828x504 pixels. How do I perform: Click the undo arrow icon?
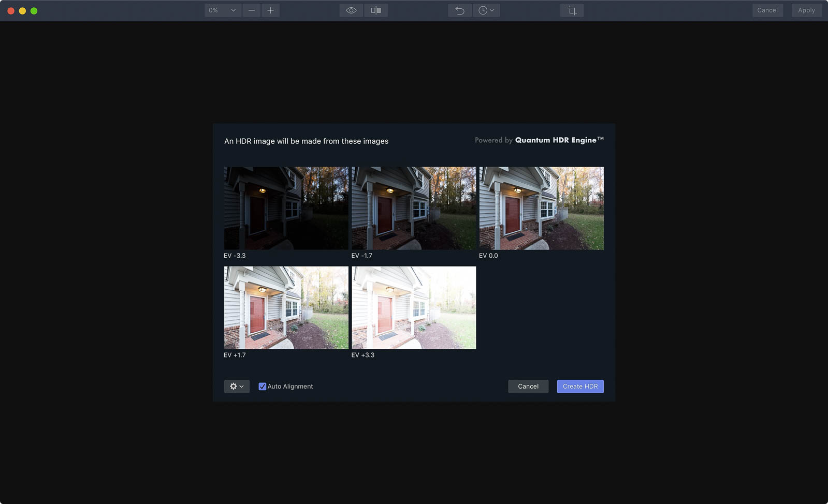click(460, 10)
